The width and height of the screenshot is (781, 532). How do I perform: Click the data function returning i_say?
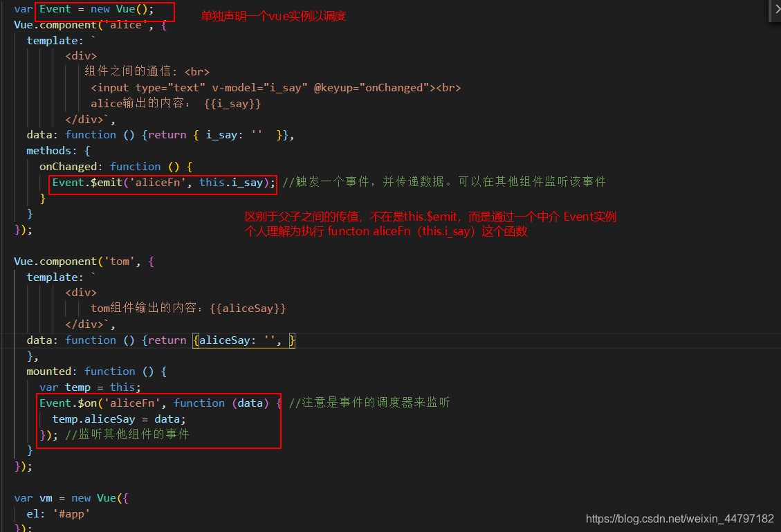[x=160, y=134]
